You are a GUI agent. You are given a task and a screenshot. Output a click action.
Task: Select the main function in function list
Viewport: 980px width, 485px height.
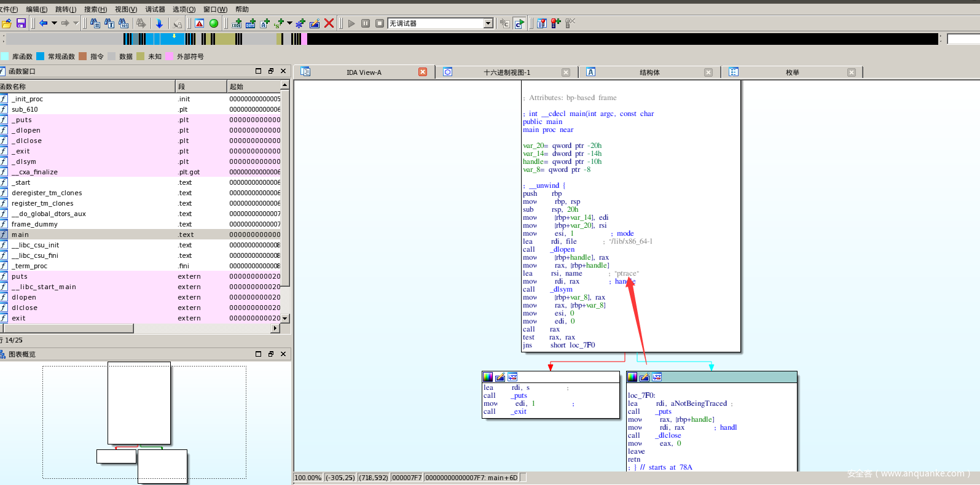point(20,235)
